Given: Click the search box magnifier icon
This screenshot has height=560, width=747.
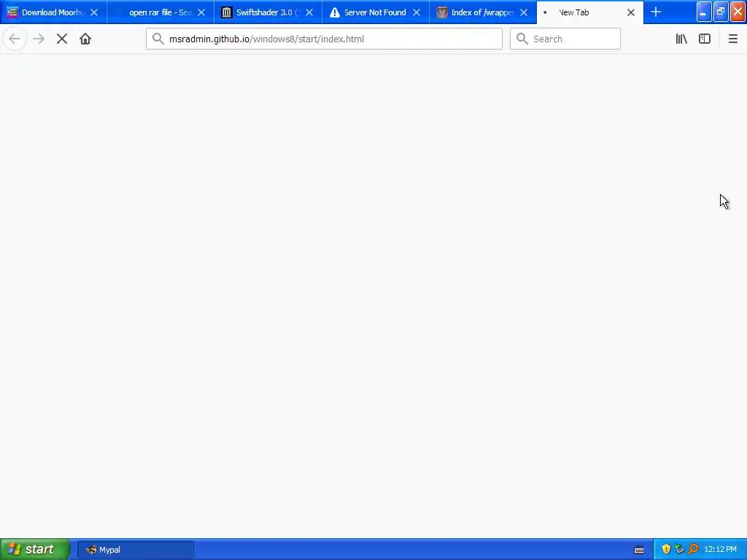Looking at the screenshot, I should point(522,39).
